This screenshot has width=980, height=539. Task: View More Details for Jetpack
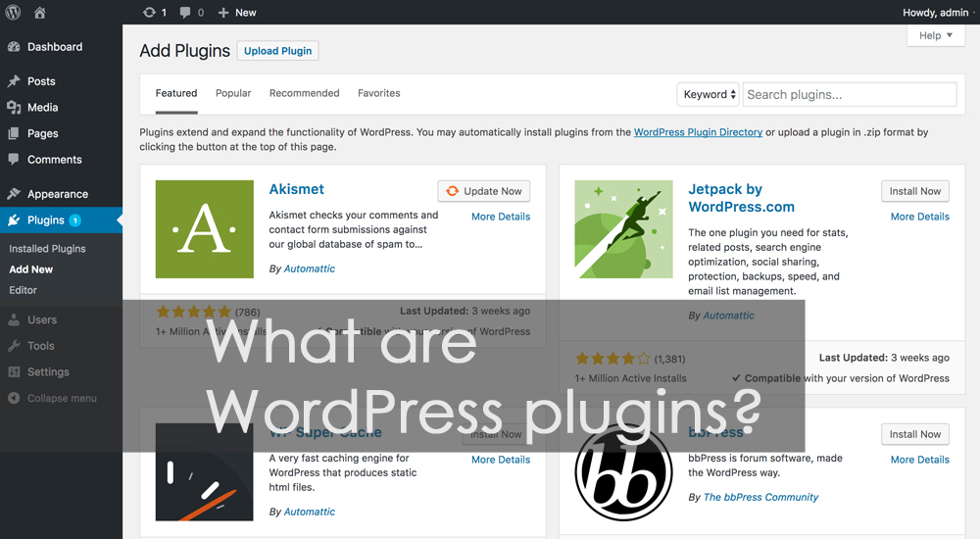[920, 217]
